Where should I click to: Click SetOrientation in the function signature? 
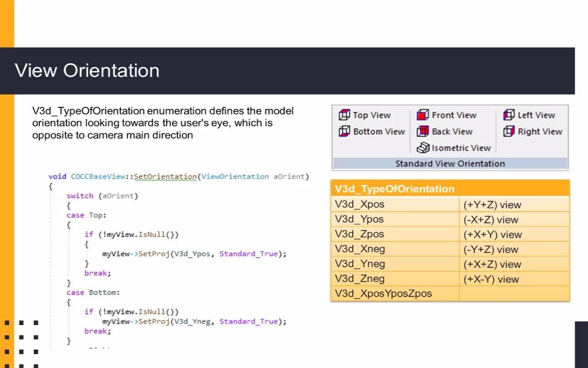pos(165,176)
